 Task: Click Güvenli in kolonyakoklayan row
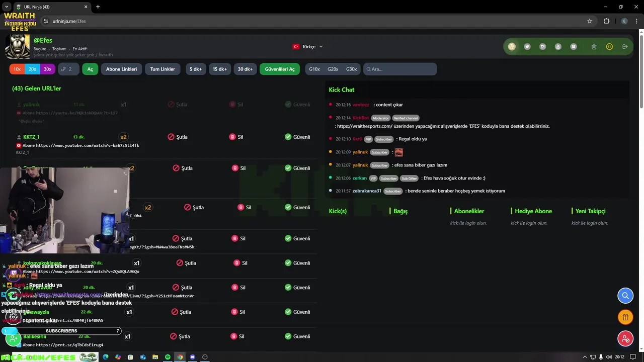click(297, 263)
